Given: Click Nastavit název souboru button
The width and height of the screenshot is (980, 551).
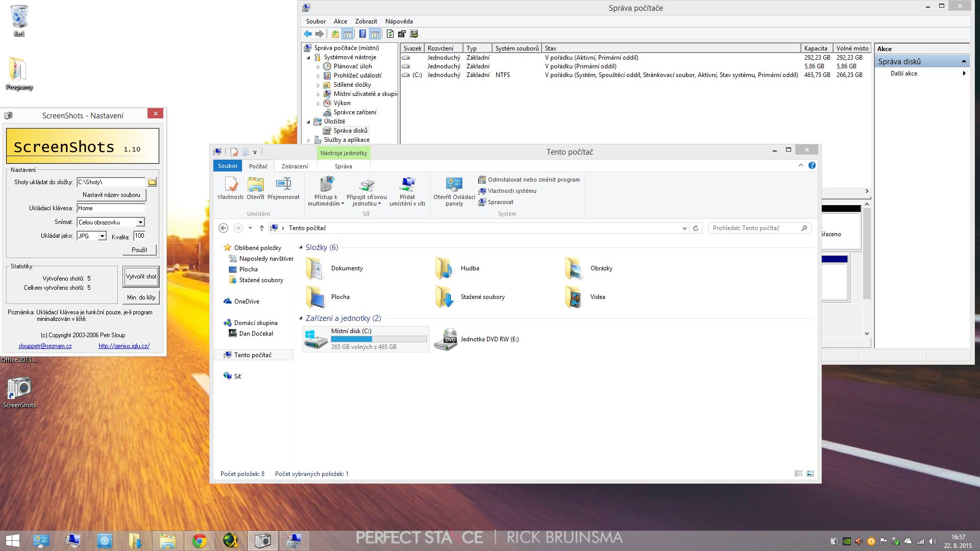Looking at the screenshot, I should (x=111, y=195).
